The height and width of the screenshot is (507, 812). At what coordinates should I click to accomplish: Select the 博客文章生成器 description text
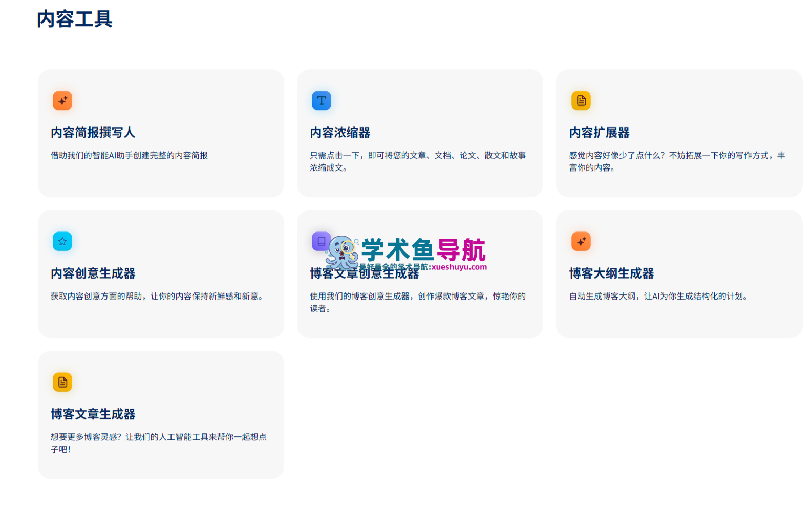pyautogui.click(x=159, y=443)
